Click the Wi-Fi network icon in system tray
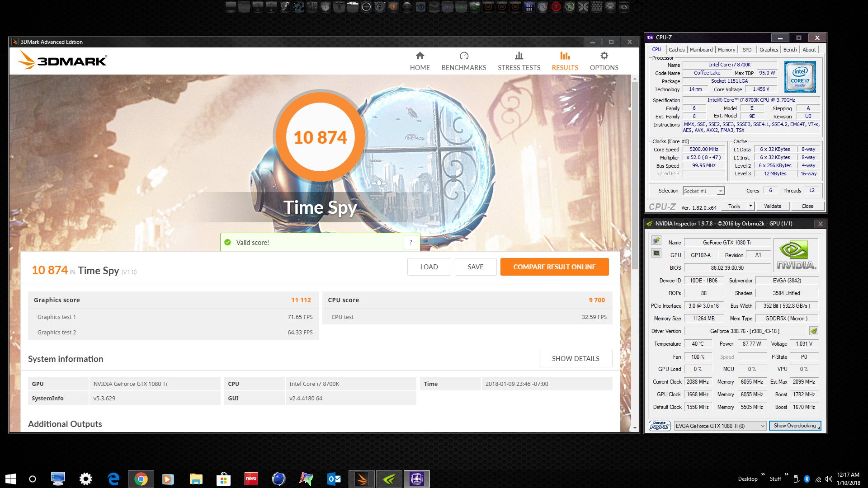 pos(819,479)
